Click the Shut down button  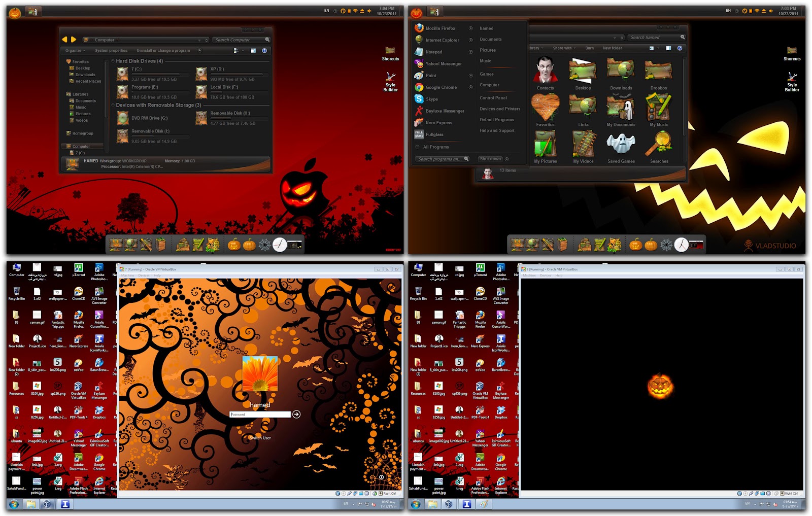(490, 159)
